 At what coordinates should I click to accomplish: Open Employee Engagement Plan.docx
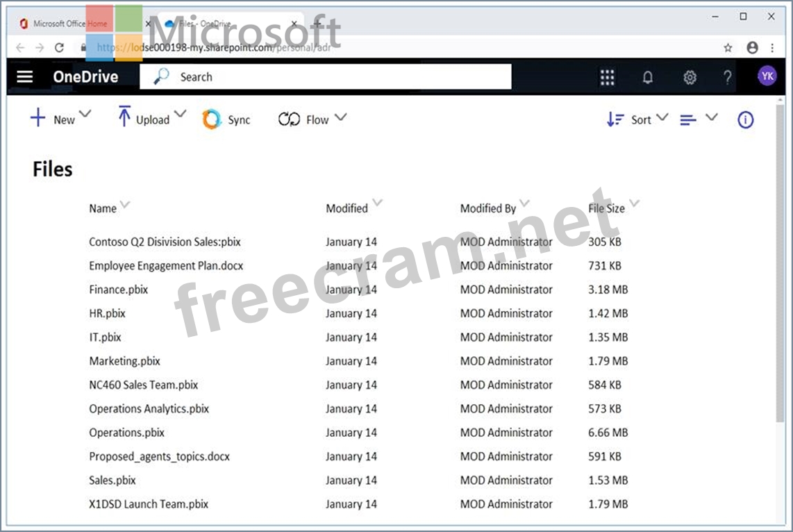click(166, 265)
